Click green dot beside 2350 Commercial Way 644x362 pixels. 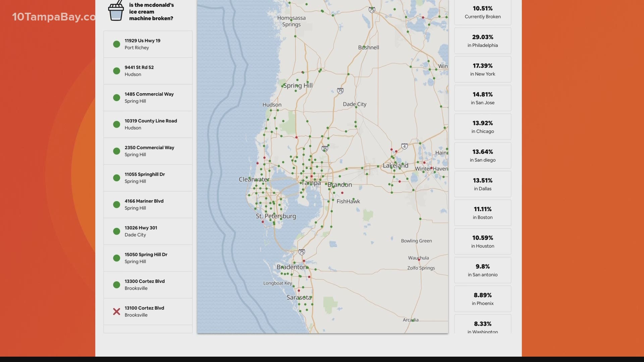pyautogui.click(x=116, y=151)
